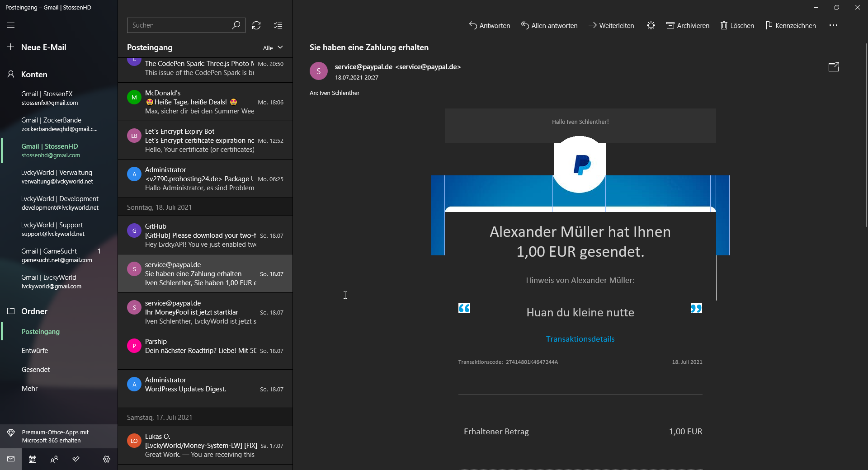Click the search magnifier icon
This screenshot has width=868, height=470.
(x=236, y=25)
